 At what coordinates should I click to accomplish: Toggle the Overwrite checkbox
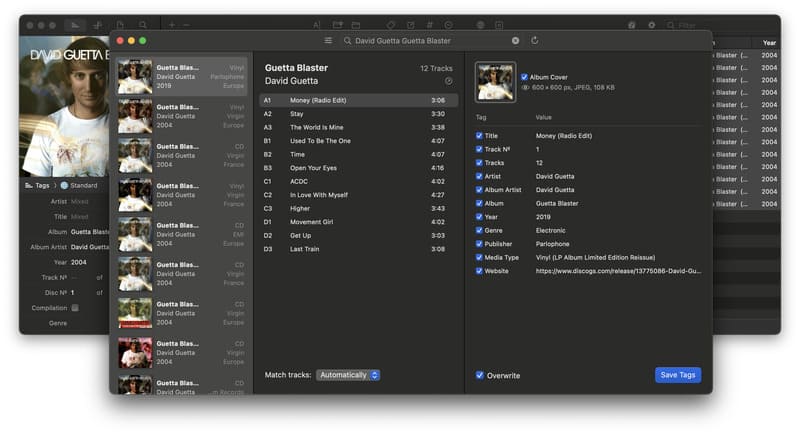tap(480, 375)
